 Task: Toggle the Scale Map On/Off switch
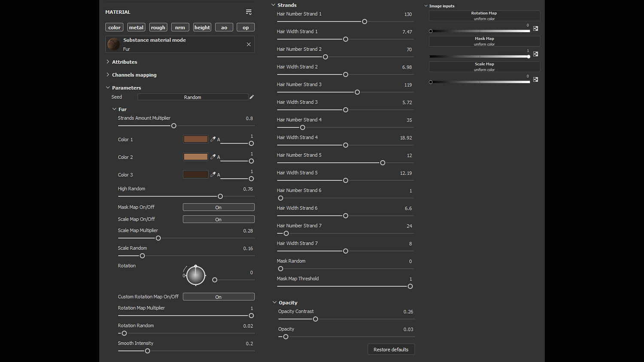[219, 219]
